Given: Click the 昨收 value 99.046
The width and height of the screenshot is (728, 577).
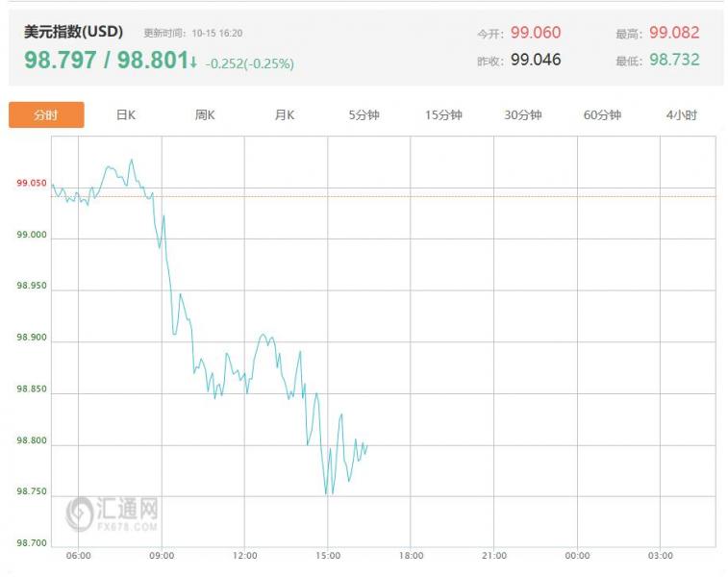Looking at the screenshot, I should click(x=536, y=60).
